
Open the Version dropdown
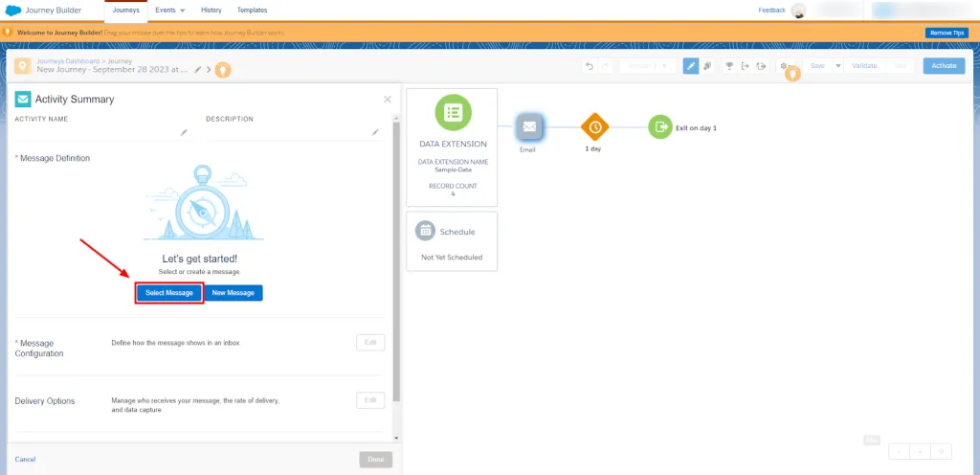648,66
